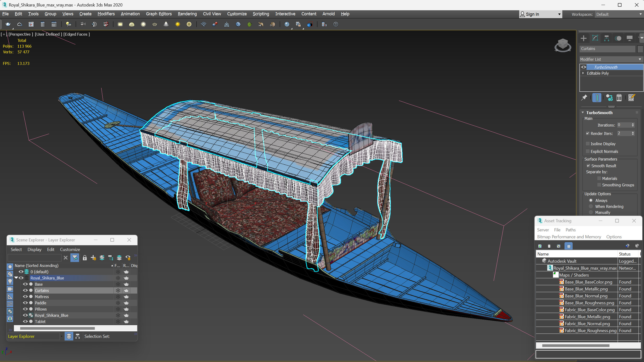Select When Rendering update option
Image resolution: width=644 pixels, height=362 pixels.
(591, 206)
